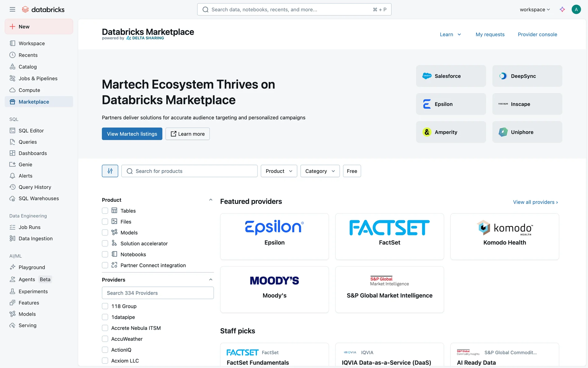Open My requests page

[490, 34]
